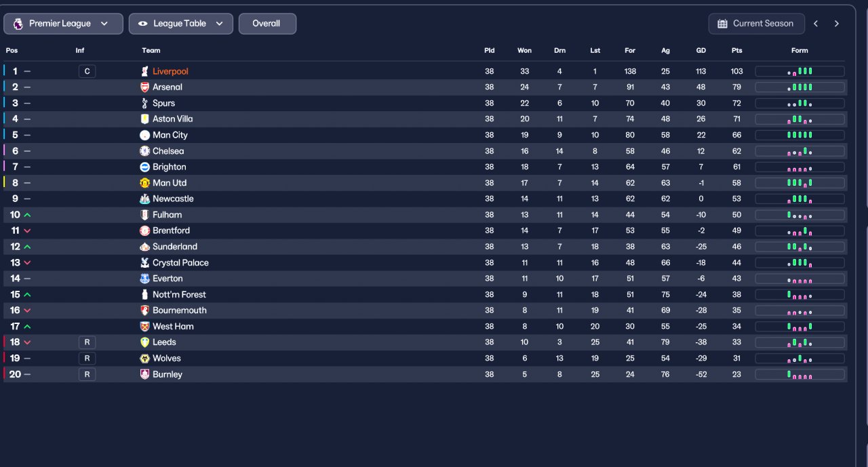The image size is (868, 467).
Task: Click Man City's form bar graph
Action: (x=800, y=135)
